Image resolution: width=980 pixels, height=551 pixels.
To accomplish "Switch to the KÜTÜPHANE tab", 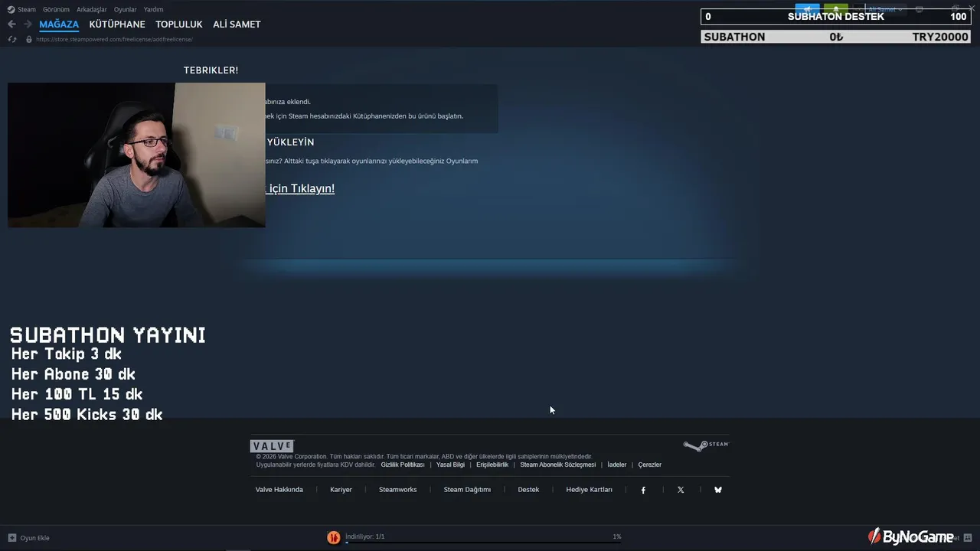I will point(117,24).
